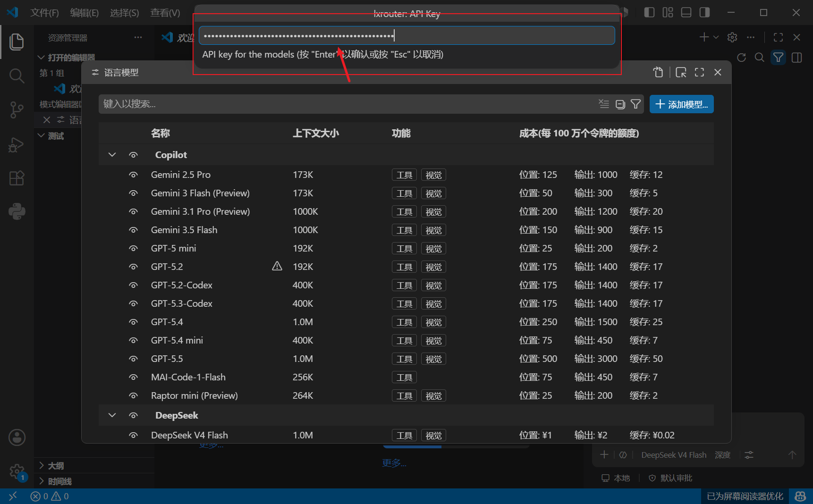The height and width of the screenshot is (504, 813).
Task: Toggle visibility of Gemini 3.1 Pro (Preview)
Action: click(134, 212)
